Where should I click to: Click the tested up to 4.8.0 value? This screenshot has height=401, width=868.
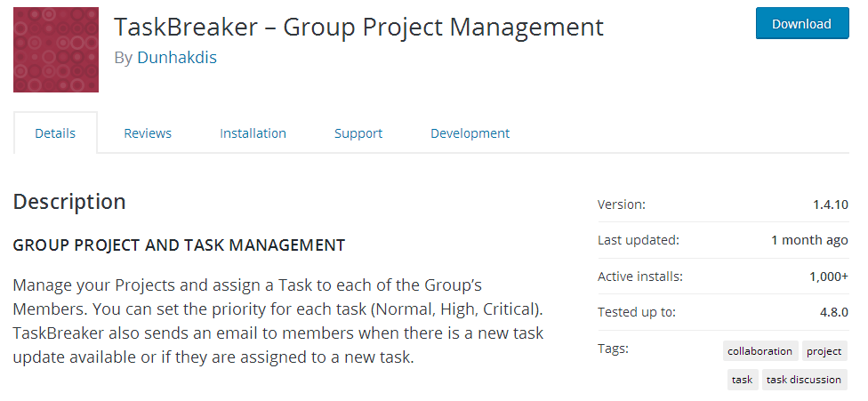click(833, 312)
